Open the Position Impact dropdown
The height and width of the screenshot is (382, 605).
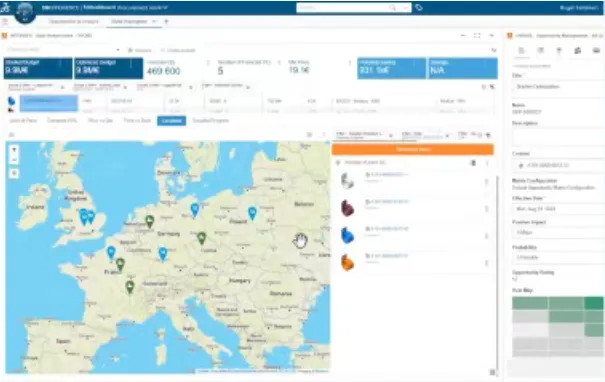[x=558, y=232]
